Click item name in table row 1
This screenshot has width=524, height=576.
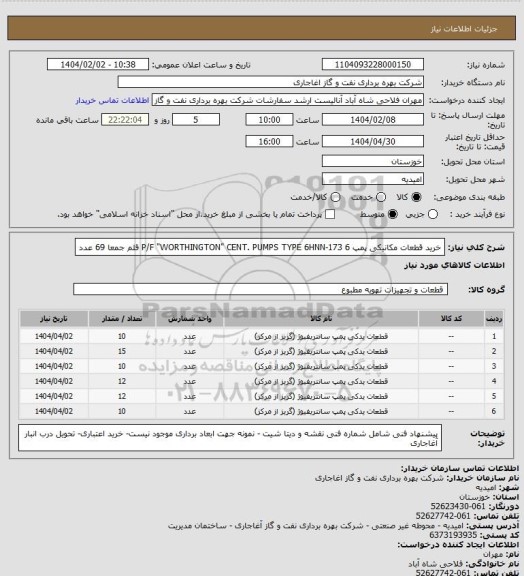[321, 336]
